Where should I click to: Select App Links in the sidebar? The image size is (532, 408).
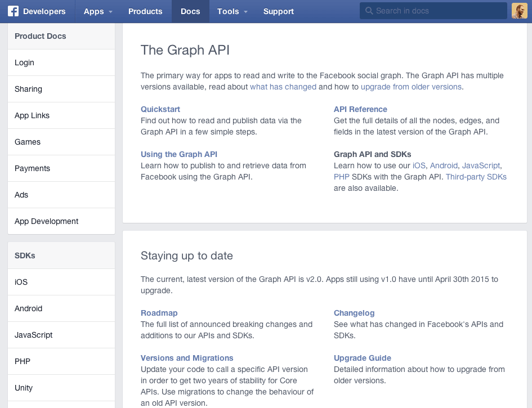coord(61,115)
